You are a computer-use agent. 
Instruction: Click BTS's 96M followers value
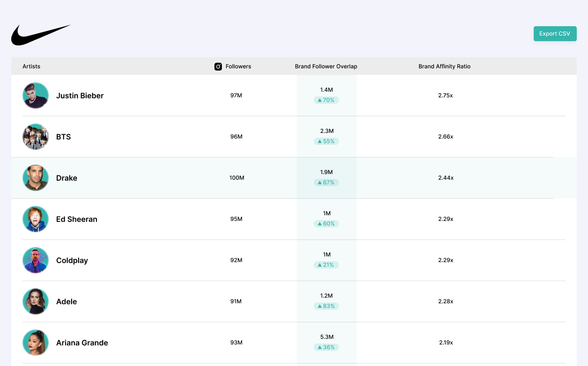(236, 137)
